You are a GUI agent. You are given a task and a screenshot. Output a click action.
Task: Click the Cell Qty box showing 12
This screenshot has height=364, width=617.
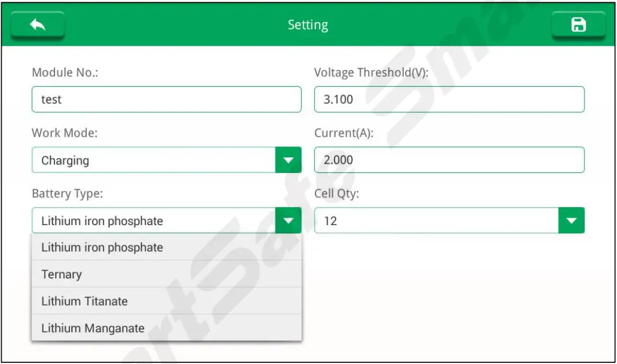coord(436,220)
